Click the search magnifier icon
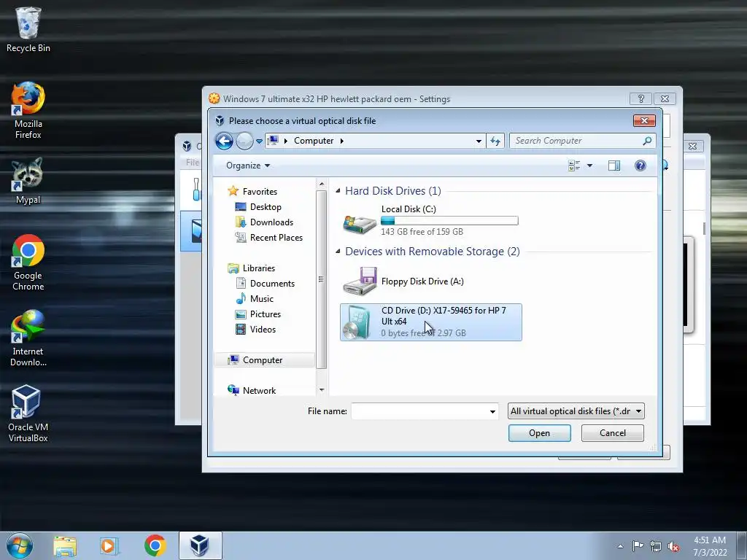Image resolution: width=747 pixels, height=560 pixels. coord(647,141)
